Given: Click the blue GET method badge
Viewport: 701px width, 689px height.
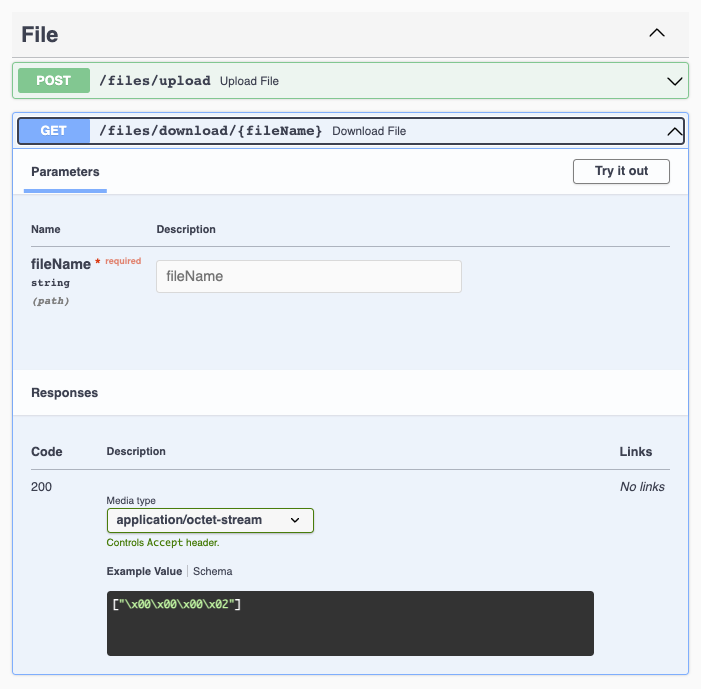Looking at the screenshot, I should (x=53, y=131).
